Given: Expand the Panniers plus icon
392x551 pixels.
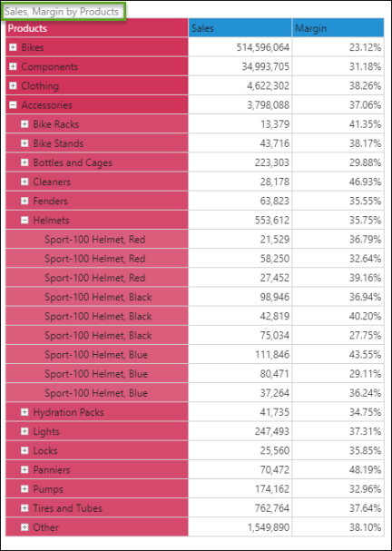Looking at the screenshot, I should (x=24, y=470).
